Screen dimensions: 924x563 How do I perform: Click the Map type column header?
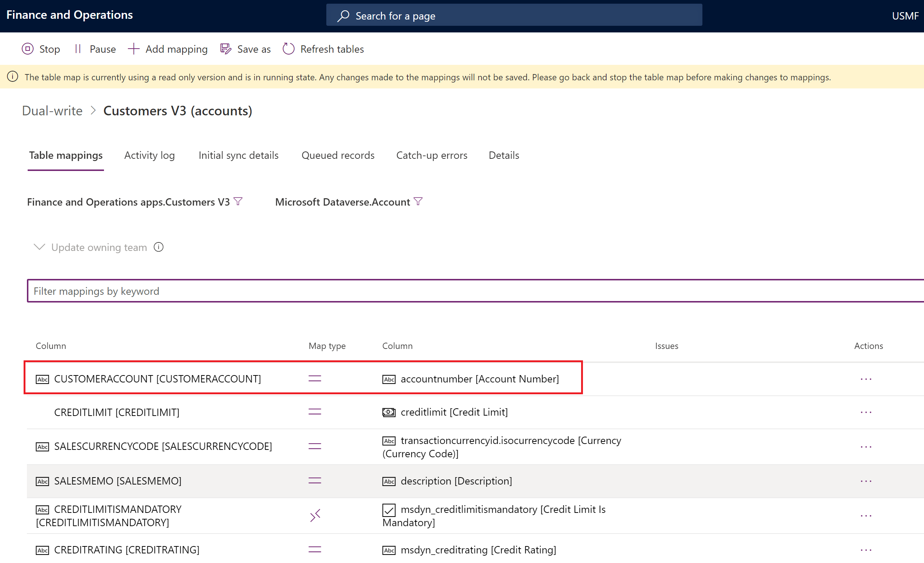point(327,346)
